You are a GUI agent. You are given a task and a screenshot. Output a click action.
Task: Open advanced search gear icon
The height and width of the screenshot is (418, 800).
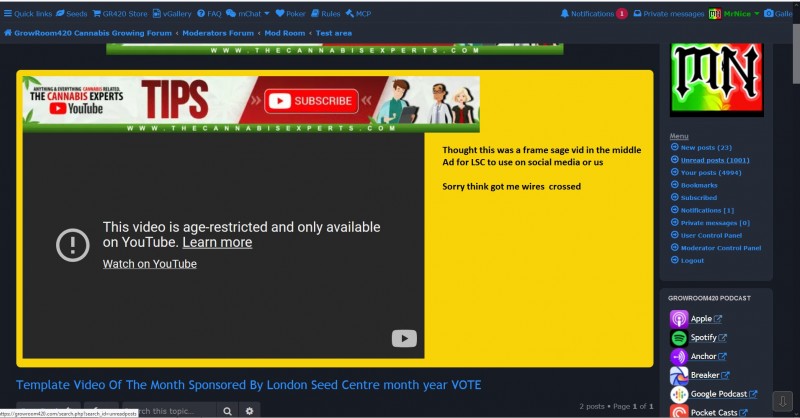[250, 410]
